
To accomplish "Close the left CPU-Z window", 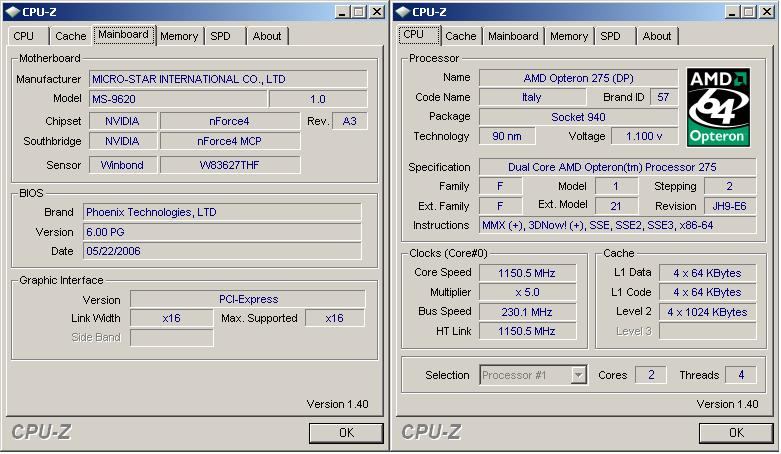I will click(377, 11).
